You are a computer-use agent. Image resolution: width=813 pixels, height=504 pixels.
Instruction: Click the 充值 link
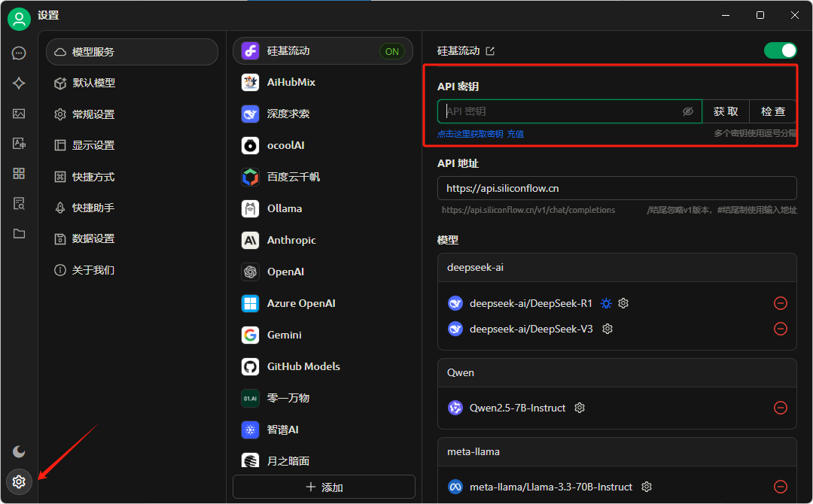coord(516,134)
